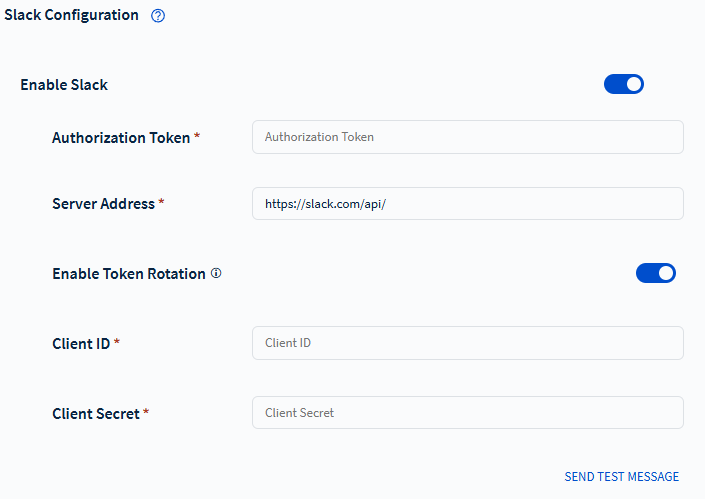
Task: Disable the Enable Token Rotation switch
Action: [656, 273]
